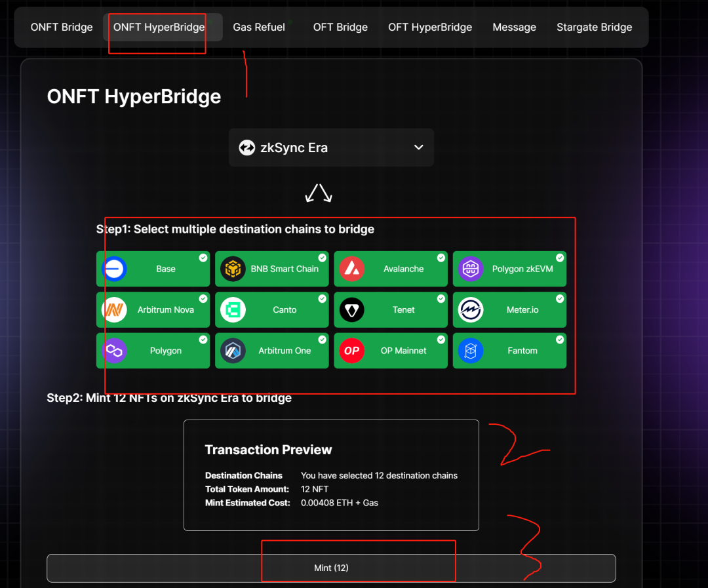The height and width of the screenshot is (588, 708).
Task: Click the Fantom blue logo icon
Action: point(471,351)
